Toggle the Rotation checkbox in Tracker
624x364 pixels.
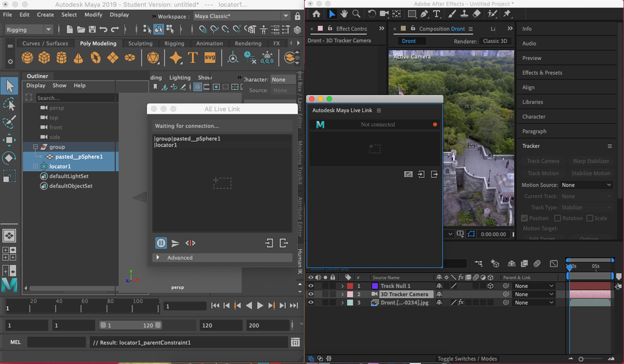tap(558, 218)
